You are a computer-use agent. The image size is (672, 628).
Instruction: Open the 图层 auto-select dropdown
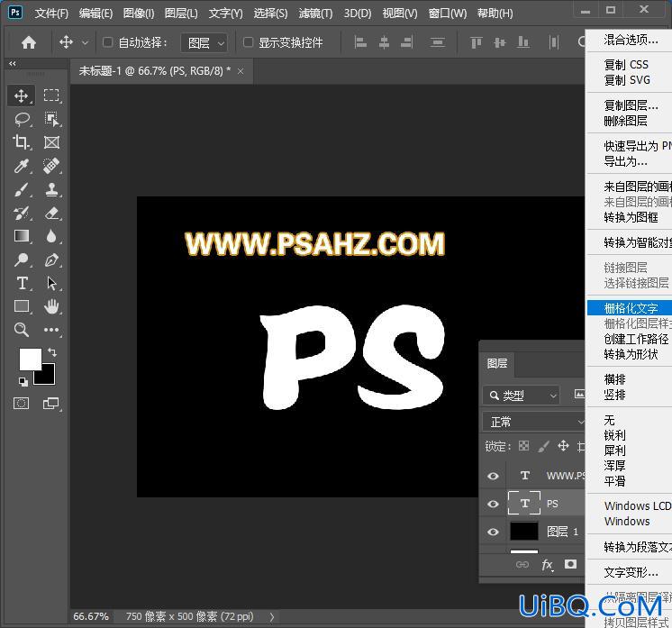click(x=204, y=42)
